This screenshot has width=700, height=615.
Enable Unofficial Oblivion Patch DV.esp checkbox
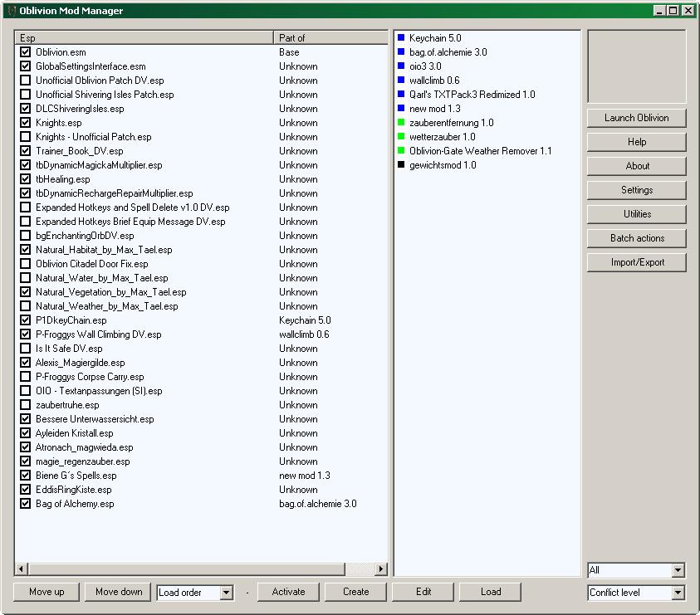click(25, 81)
